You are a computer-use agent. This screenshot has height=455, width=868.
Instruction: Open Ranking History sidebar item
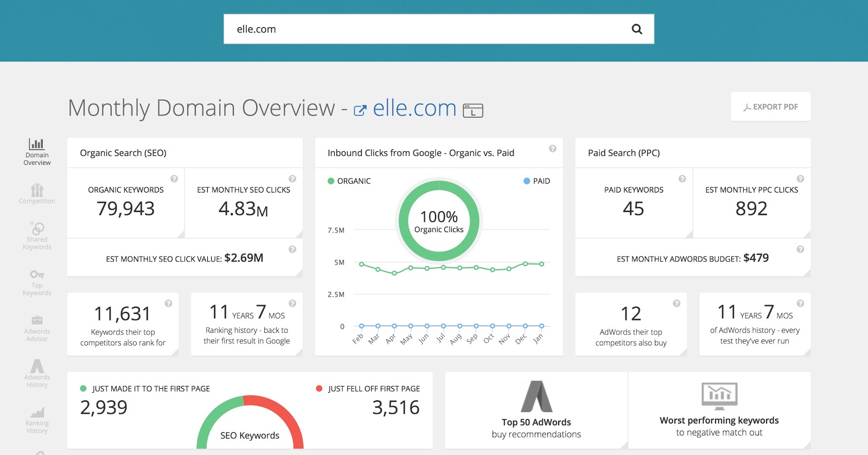(x=37, y=420)
